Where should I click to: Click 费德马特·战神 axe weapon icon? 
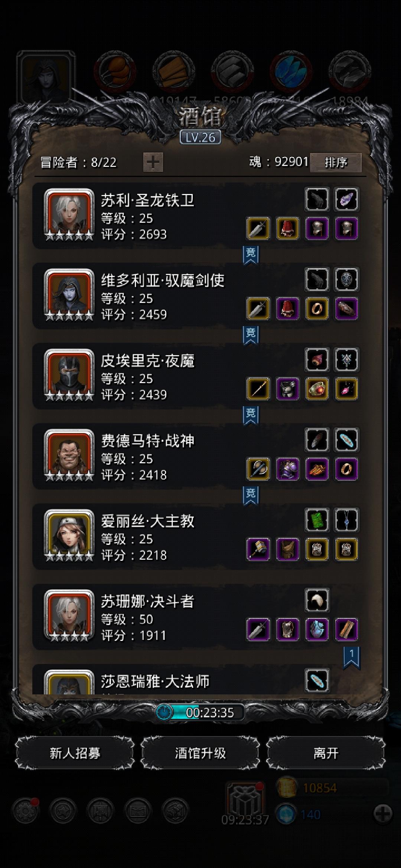(x=258, y=469)
